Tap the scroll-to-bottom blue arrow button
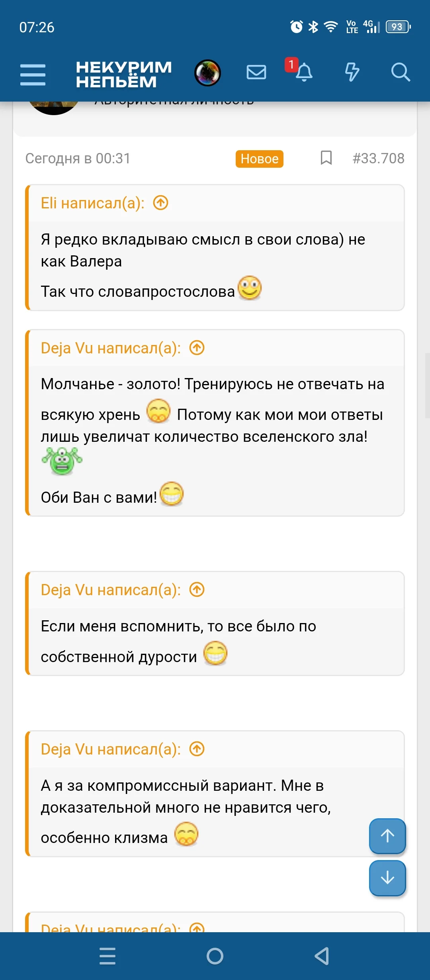 click(x=387, y=878)
